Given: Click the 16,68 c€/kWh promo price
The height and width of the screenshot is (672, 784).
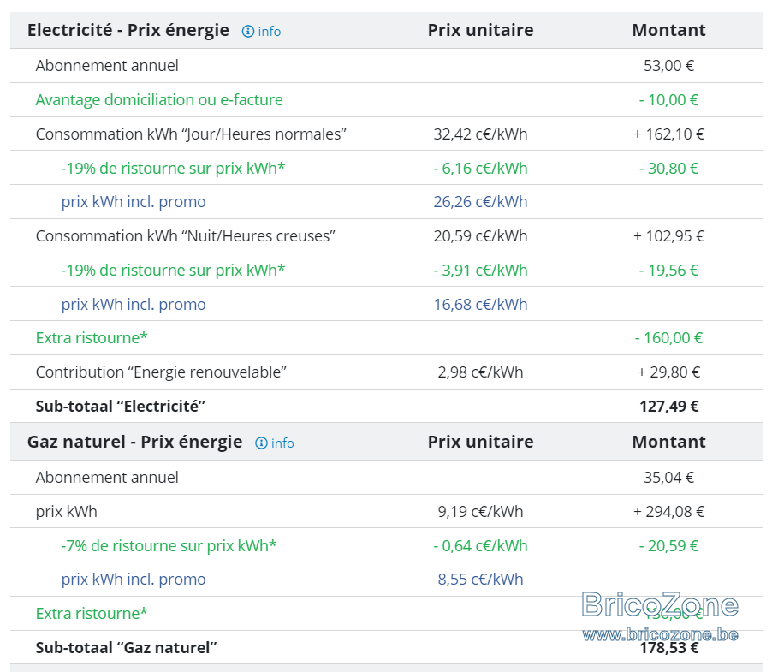Looking at the screenshot, I should click(x=480, y=304).
